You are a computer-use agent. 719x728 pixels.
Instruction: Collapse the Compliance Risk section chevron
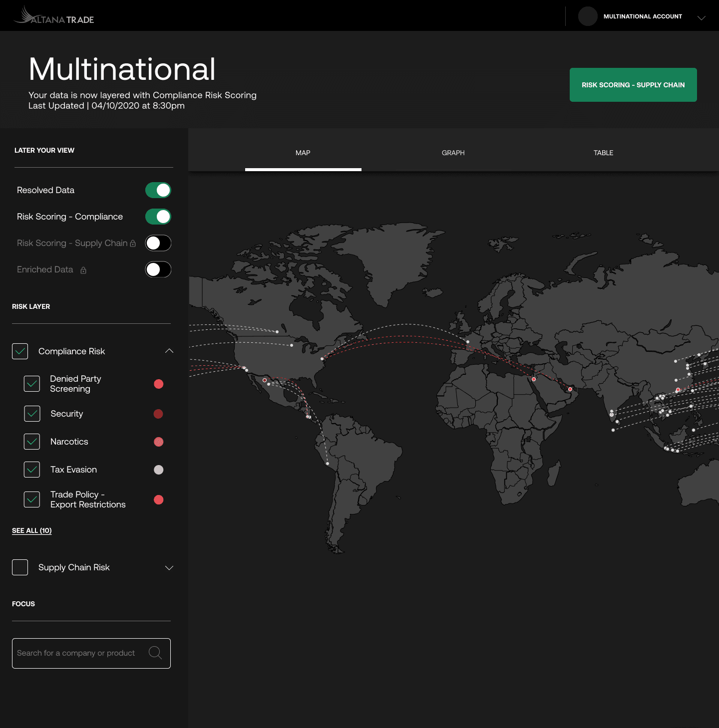click(x=169, y=351)
